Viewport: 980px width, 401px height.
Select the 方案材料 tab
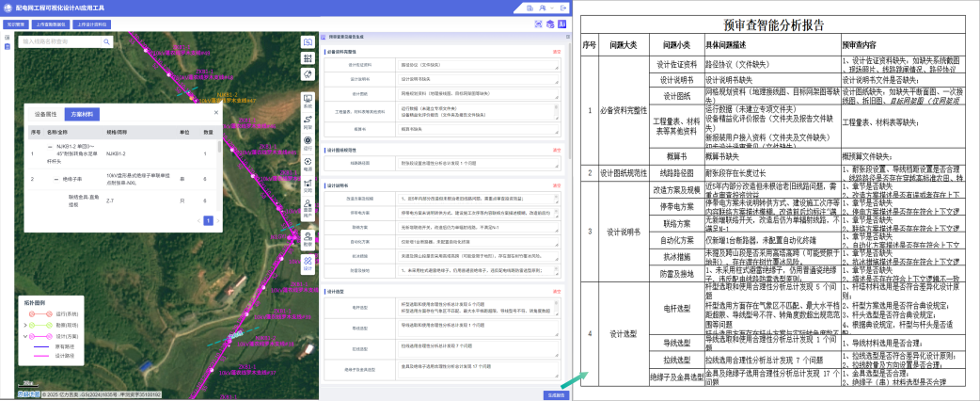pyautogui.click(x=83, y=115)
